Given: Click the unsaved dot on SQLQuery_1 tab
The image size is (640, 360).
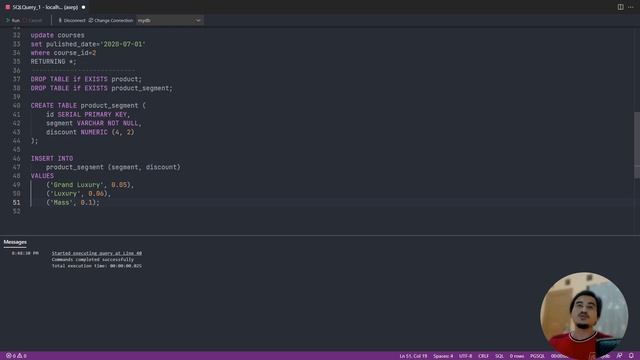Looking at the screenshot, I should tap(84, 7).
